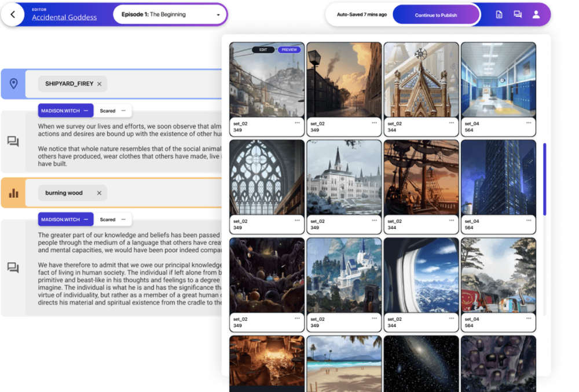Remove the burning wood sound tag
Image resolution: width=579 pixels, height=392 pixels.
pos(99,193)
